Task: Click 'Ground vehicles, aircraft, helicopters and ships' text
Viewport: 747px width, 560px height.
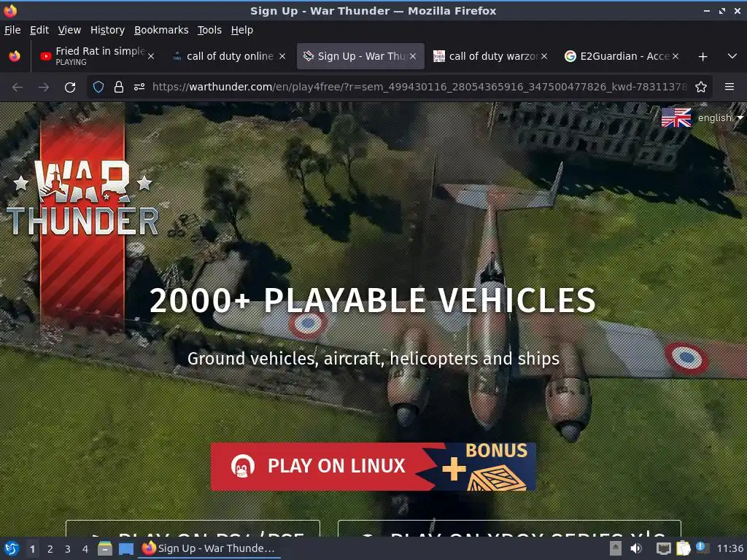Action: pyautogui.click(x=373, y=359)
